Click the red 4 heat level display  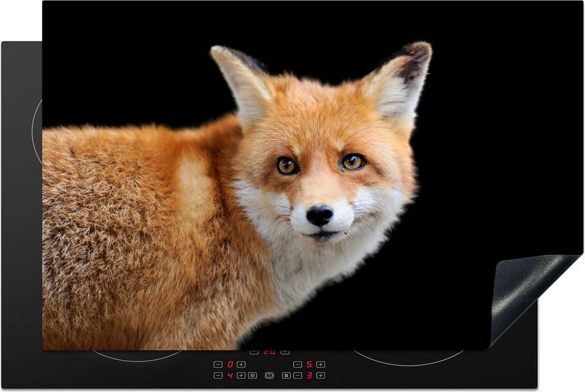click(230, 375)
